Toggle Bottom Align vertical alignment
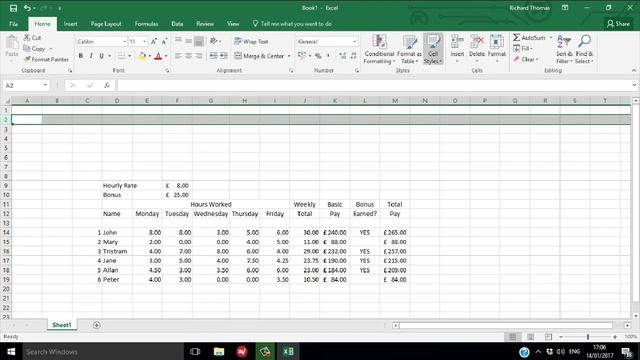 (x=199, y=41)
